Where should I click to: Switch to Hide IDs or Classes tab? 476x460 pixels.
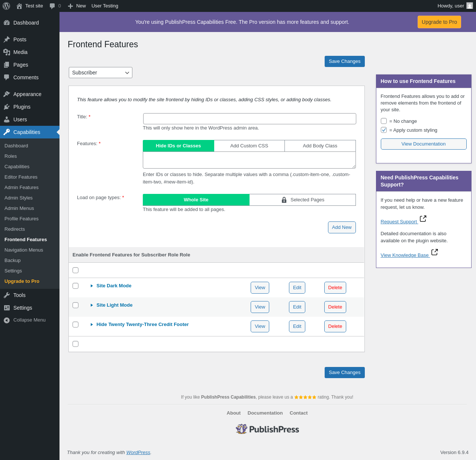(x=178, y=146)
